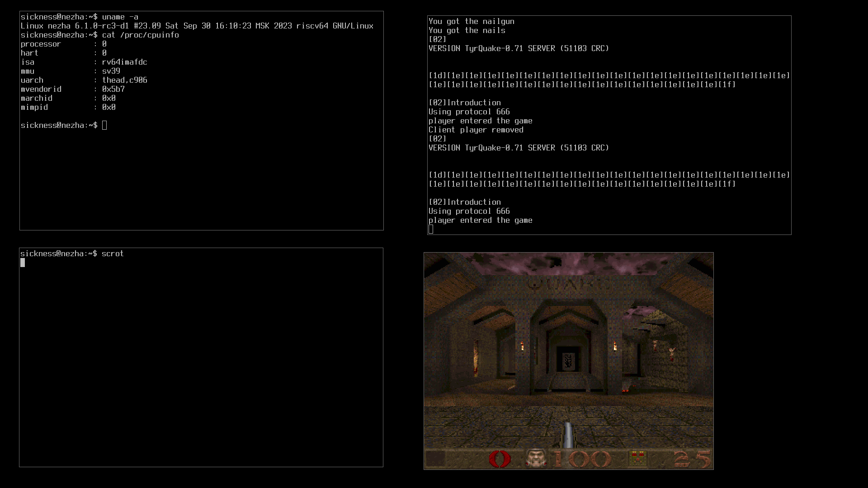This screenshot has width=868, height=488.
Task: Click the 'processor : 0' row
Action: click(64, 44)
